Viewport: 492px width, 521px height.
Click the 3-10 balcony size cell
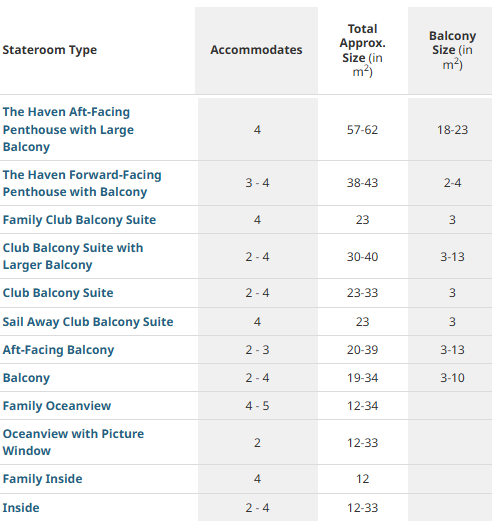[x=452, y=378]
